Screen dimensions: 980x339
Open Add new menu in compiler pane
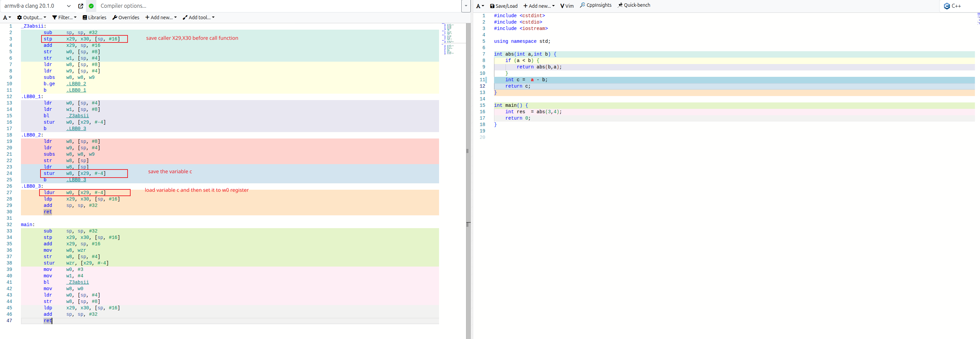click(161, 18)
